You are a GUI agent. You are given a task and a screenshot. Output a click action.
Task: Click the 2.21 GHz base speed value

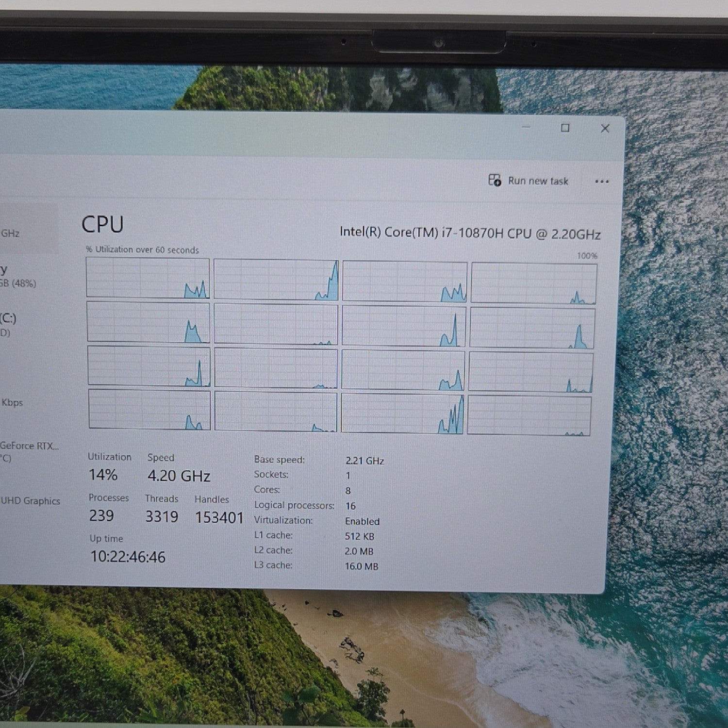point(364,461)
